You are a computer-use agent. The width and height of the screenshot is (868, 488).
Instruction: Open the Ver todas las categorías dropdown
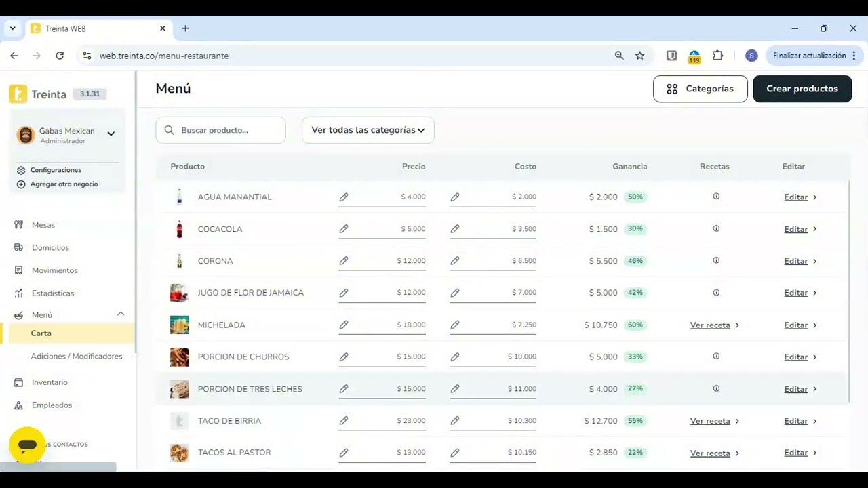pos(368,130)
